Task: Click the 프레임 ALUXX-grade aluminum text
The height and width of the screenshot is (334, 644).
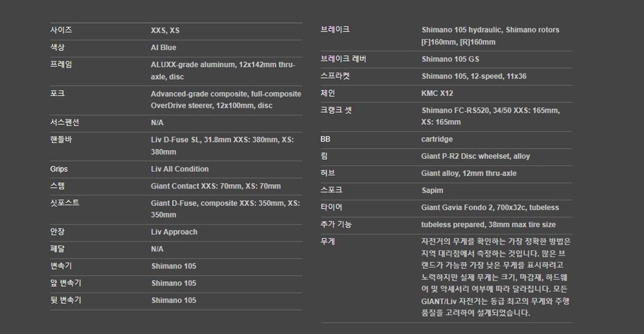Action: 223,71
